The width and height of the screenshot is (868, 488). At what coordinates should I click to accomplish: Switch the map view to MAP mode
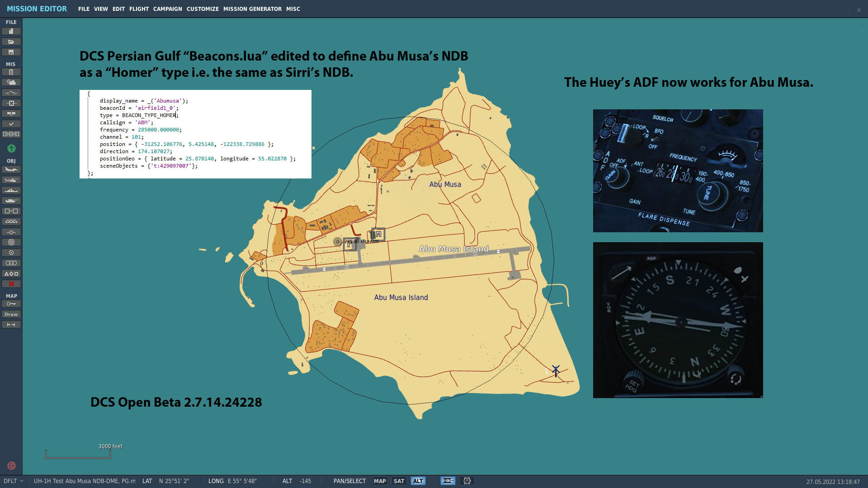tap(380, 481)
